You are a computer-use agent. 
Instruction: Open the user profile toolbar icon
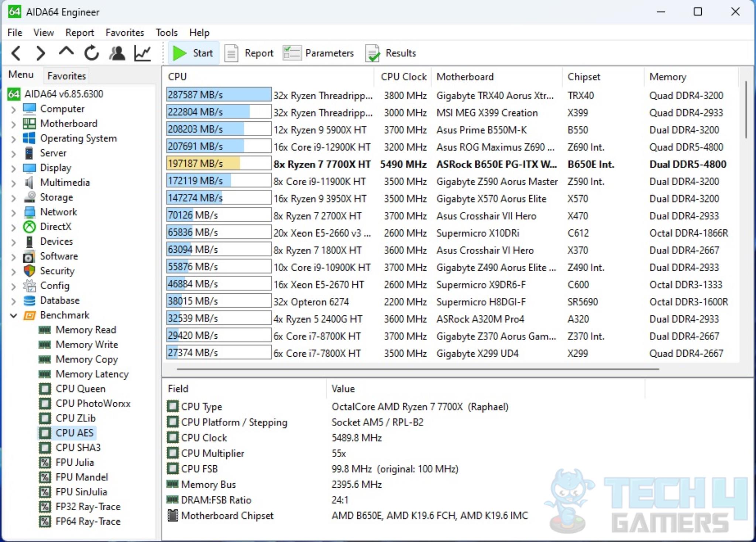tap(117, 53)
